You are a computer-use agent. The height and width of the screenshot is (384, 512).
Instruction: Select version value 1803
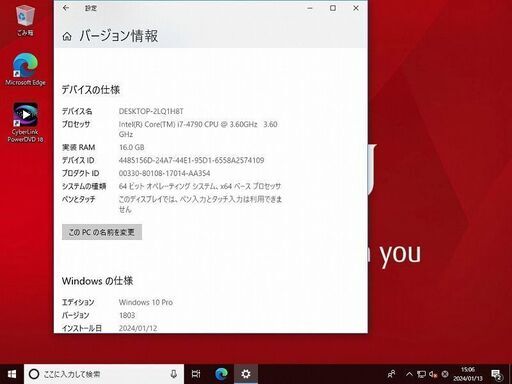(127, 315)
